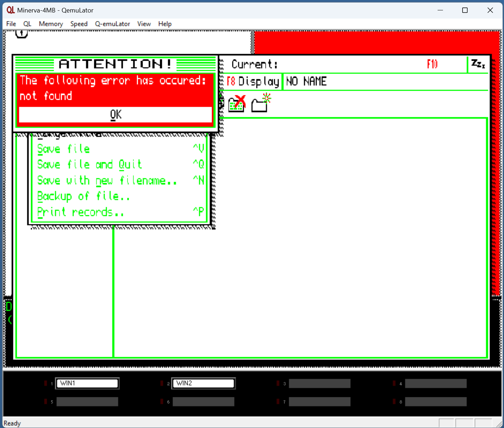The width and height of the screenshot is (504, 428).
Task: Minimize the QemuLator window
Action: (440, 10)
